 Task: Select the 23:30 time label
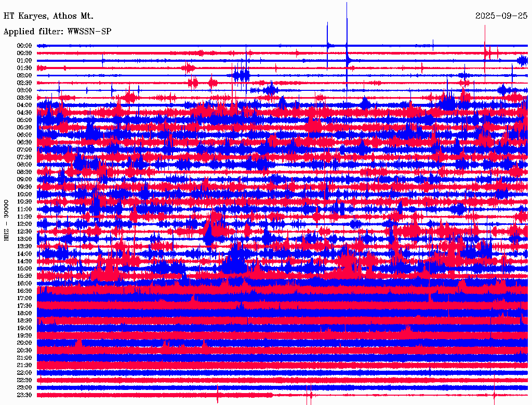pos(24,395)
